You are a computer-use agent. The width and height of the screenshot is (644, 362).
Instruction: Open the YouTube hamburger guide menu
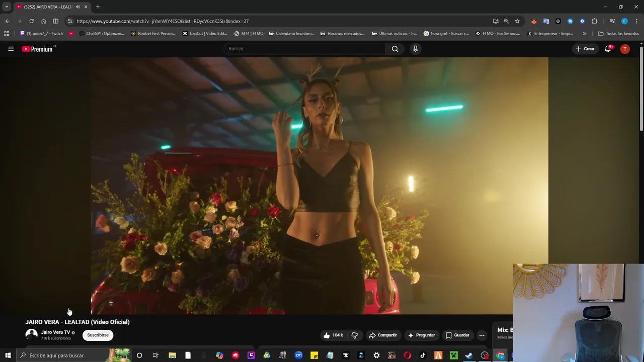click(x=11, y=49)
